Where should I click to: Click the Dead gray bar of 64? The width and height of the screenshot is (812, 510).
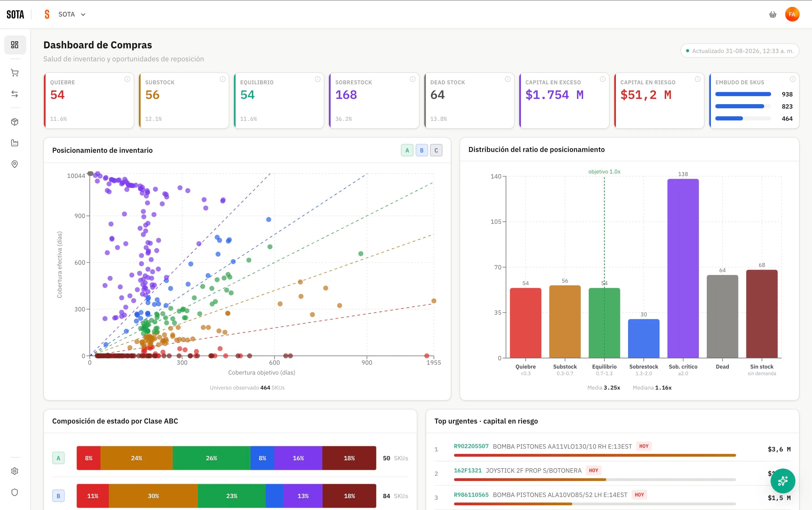click(722, 316)
